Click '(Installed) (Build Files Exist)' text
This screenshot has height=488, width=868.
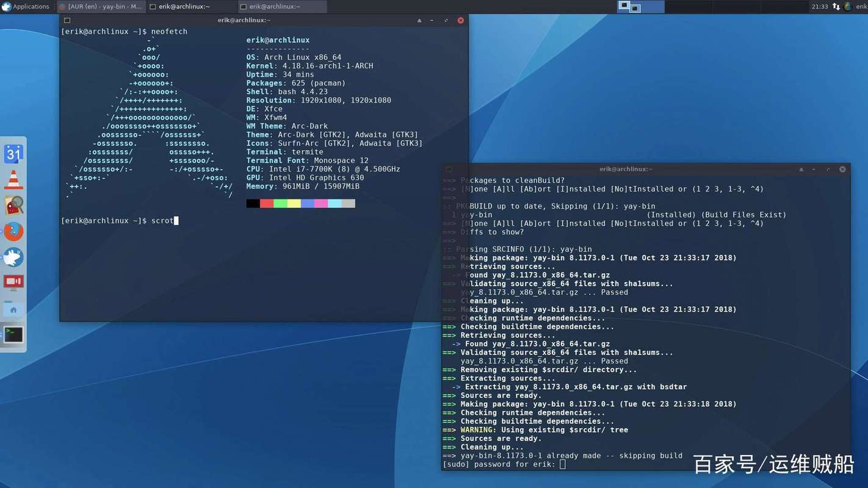pos(717,215)
